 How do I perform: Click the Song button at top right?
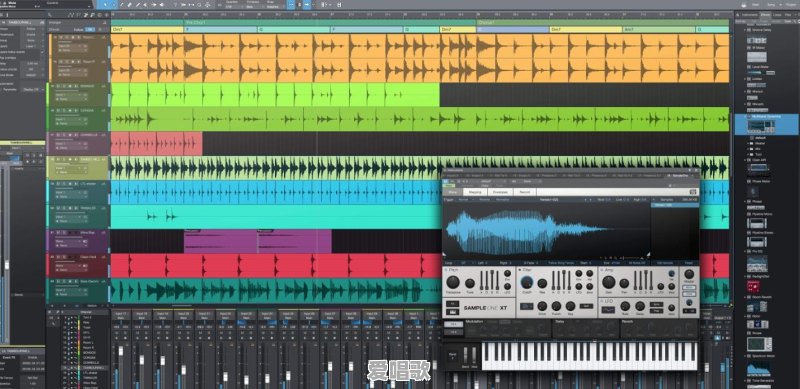click(771, 5)
